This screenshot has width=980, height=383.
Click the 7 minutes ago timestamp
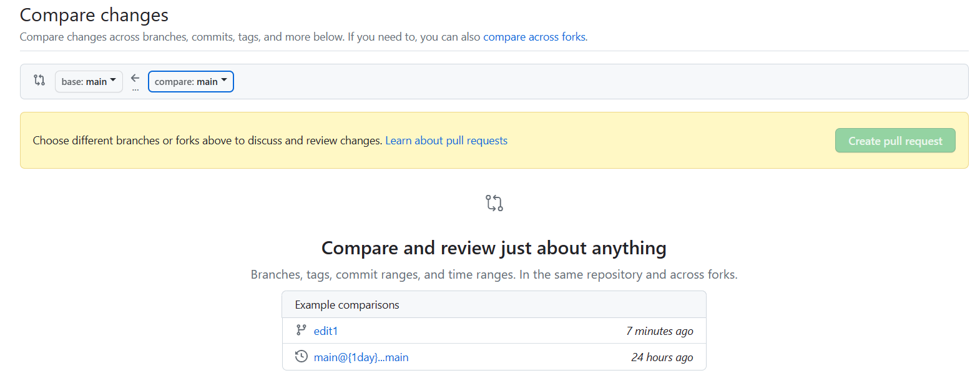pos(659,331)
